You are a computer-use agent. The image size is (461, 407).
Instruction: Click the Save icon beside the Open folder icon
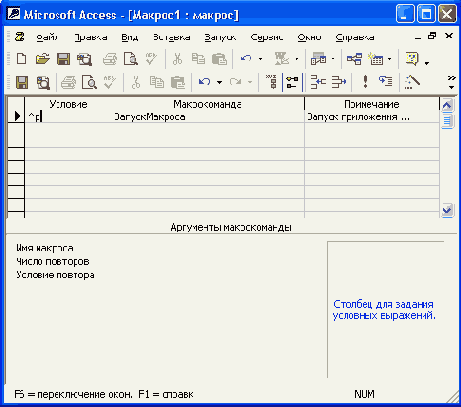coord(63,59)
